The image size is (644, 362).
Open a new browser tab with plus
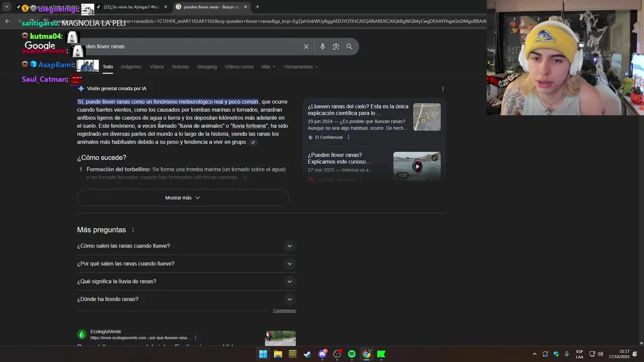coord(257,7)
